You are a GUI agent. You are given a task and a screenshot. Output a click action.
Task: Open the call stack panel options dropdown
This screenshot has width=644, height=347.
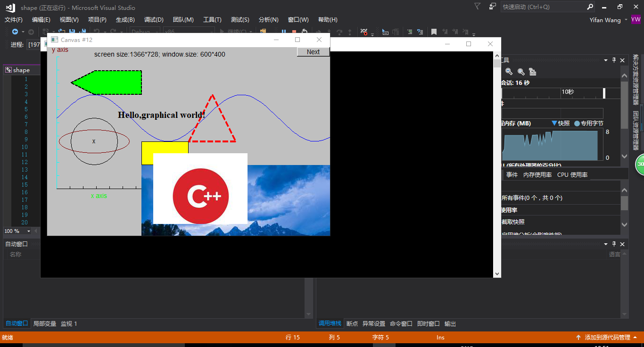point(605,244)
